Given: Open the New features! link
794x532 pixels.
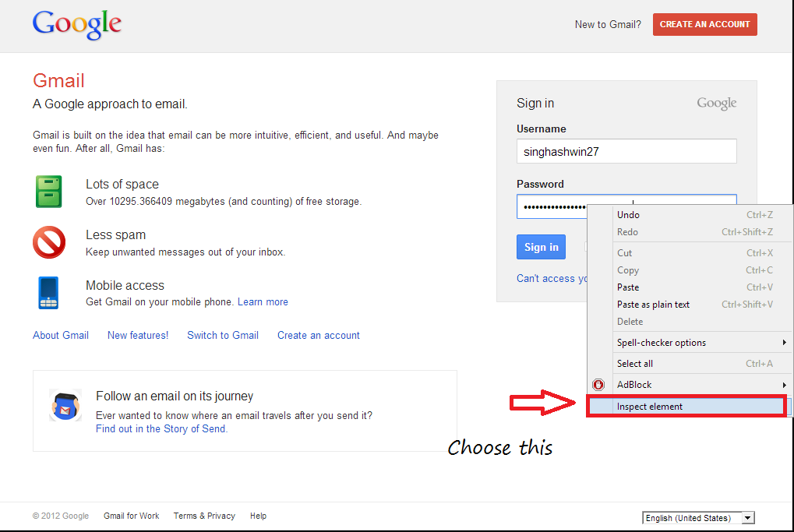Looking at the screenshot, I should point(138,335).
